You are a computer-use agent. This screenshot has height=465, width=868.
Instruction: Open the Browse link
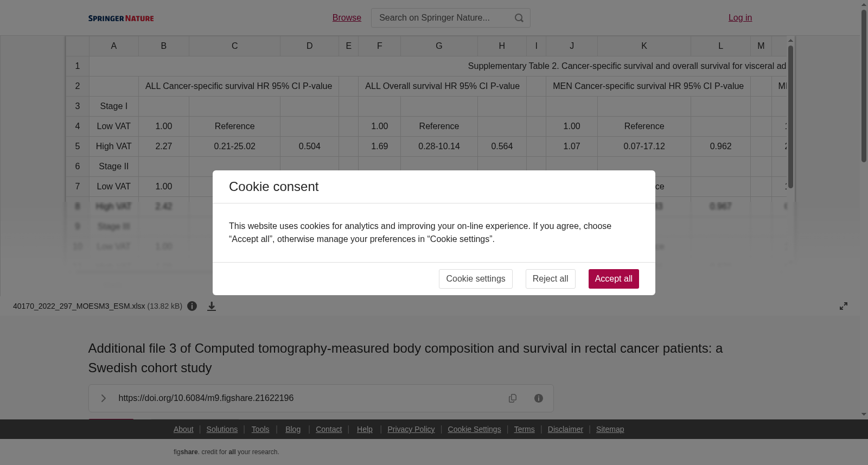click(x=347, y=18)
